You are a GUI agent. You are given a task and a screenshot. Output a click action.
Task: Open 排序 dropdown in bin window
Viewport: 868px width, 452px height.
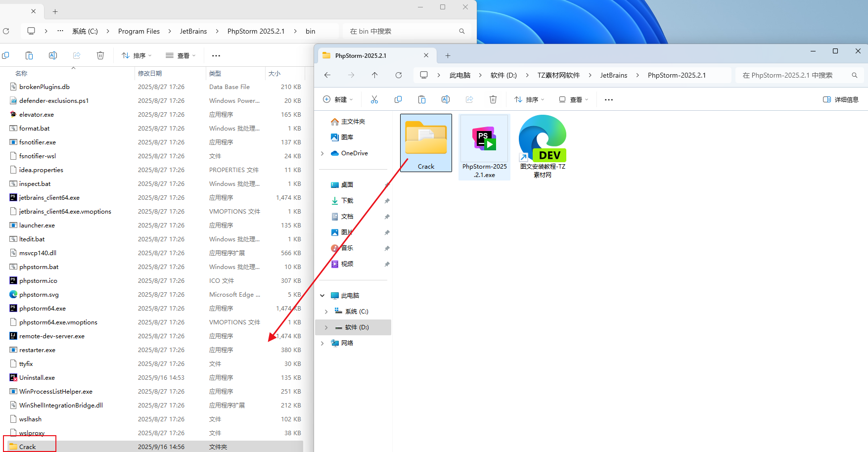137,55
